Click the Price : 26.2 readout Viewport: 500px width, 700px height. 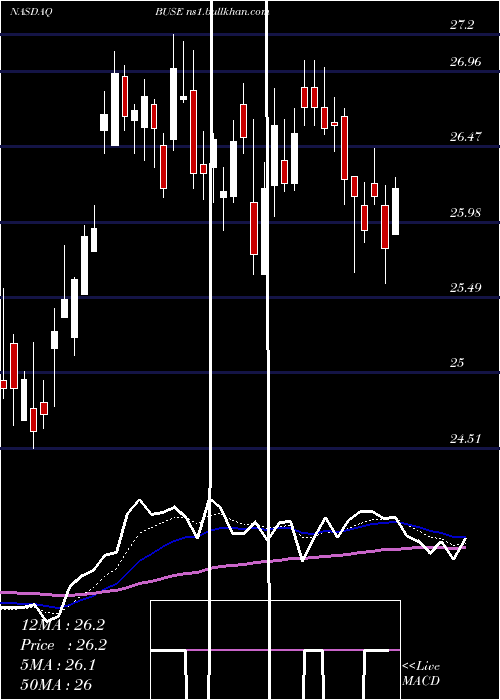pyautogui.click(x=64, y=645)
